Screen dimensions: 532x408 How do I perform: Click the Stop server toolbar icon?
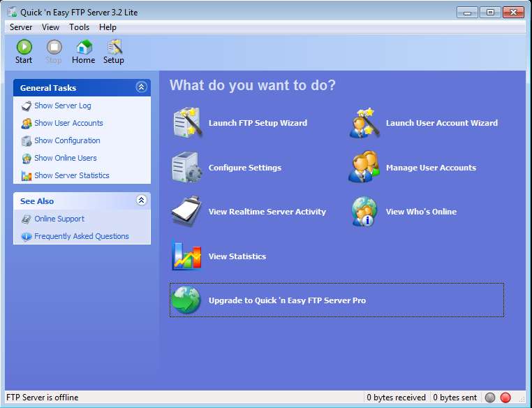point(54,47)
